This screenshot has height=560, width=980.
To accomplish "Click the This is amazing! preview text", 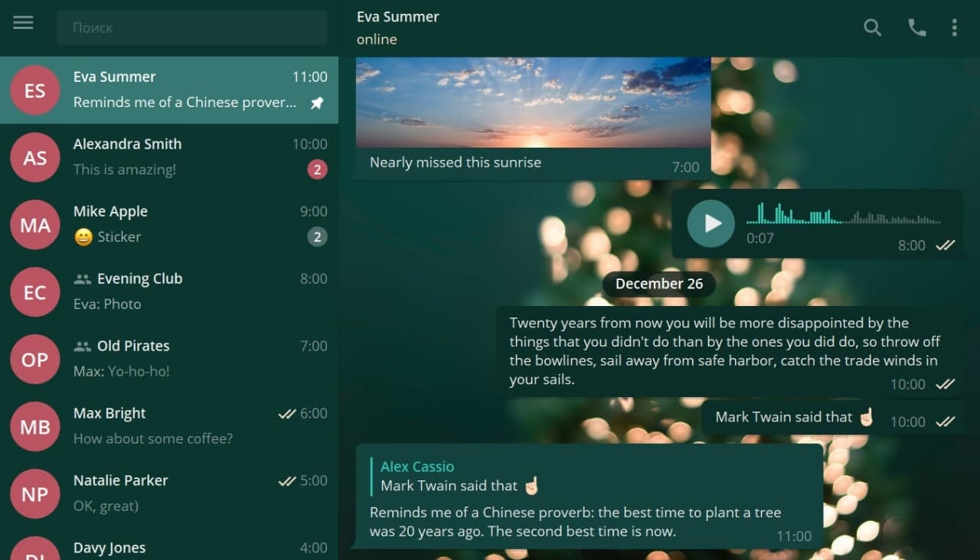I will 125,170.
